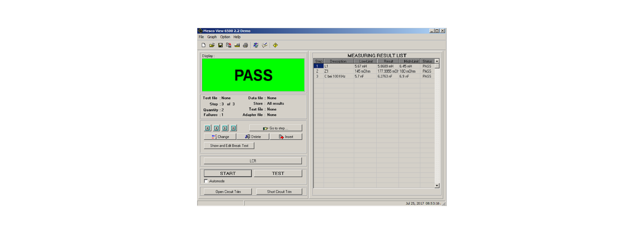Click the New file toolbar icon
The width and height of the screenshot is (644, 234).
pyautogui.click(x=204, y=45)
